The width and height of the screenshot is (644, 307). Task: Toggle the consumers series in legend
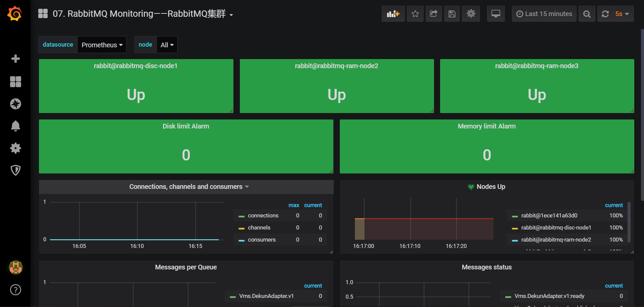(262, 240)
